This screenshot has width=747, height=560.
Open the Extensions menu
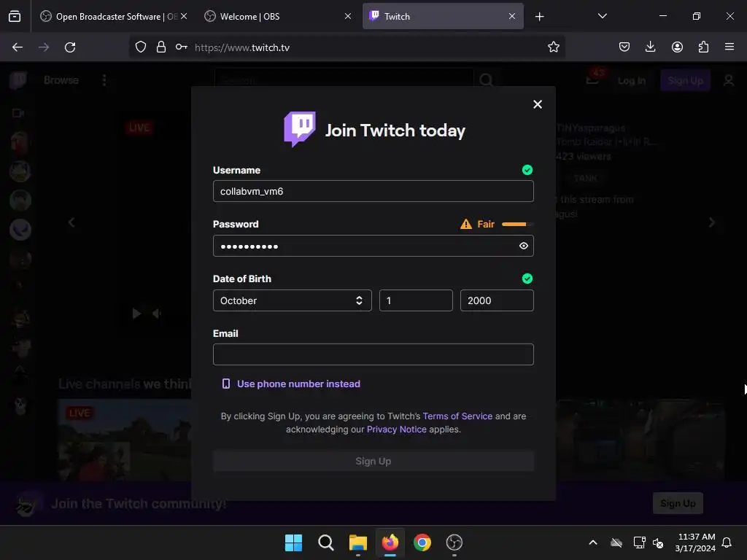(703, 47)
